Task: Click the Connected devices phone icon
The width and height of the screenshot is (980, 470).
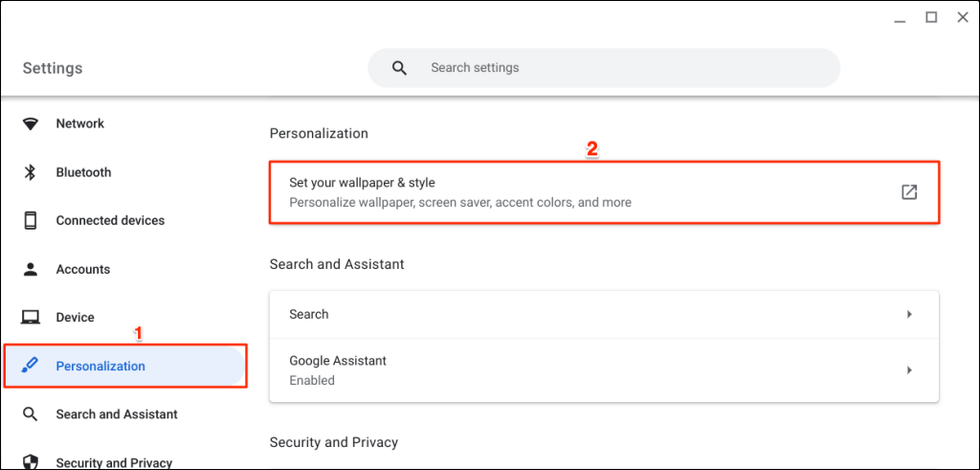Action: 31,220
